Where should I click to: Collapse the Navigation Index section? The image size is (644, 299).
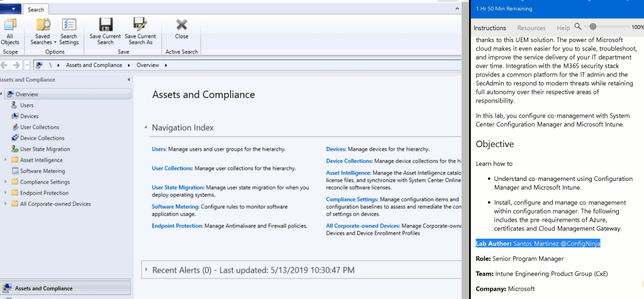[x=146, y=128]
